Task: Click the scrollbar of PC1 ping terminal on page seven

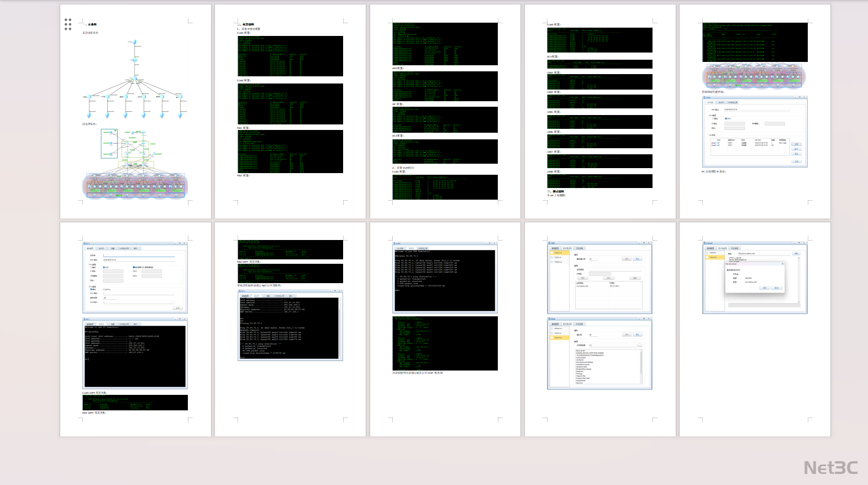Action: 340,328
